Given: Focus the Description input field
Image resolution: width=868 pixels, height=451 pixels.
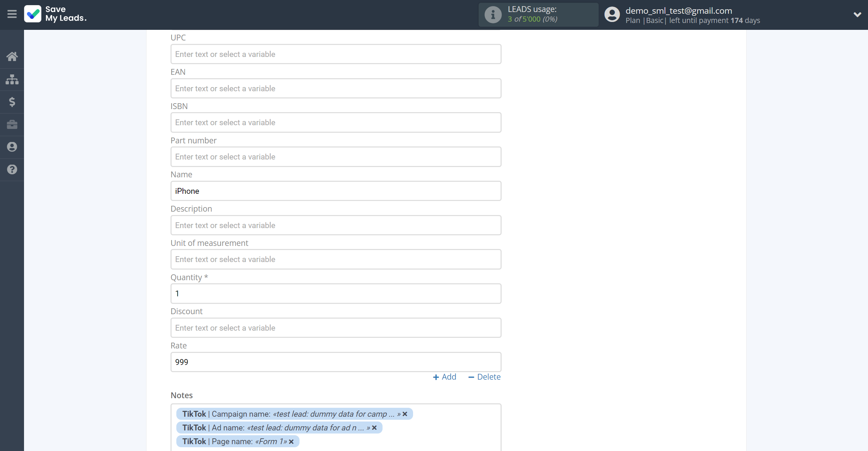Looking at the screenshot, I should (336, 225).
